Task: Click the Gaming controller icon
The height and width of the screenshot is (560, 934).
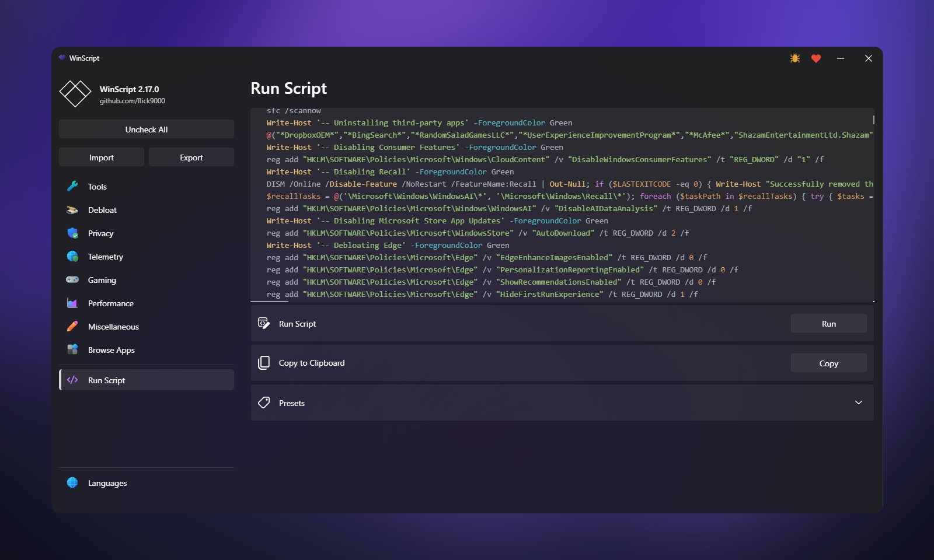Action: click(72, 280)
